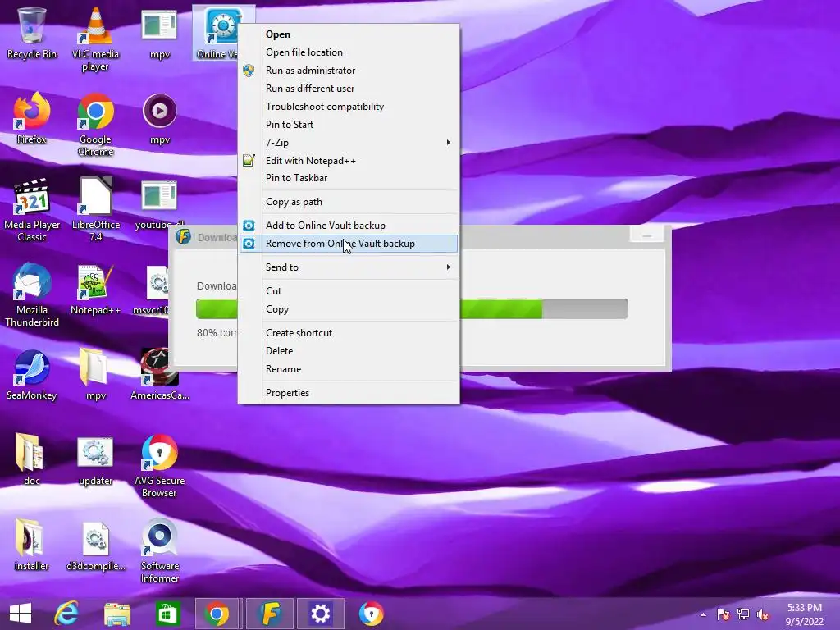Open the network status tray icon
This screenshot has width=840, height=630.
coord(743,614)
